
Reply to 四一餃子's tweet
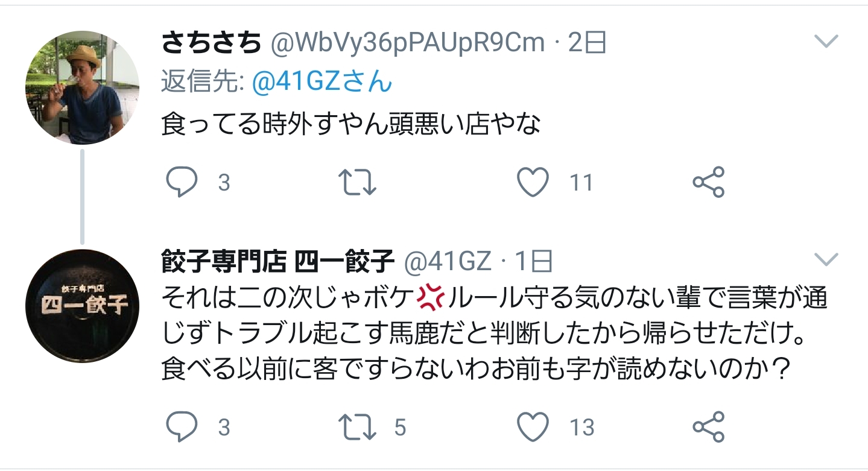click(x=181, y=427)
